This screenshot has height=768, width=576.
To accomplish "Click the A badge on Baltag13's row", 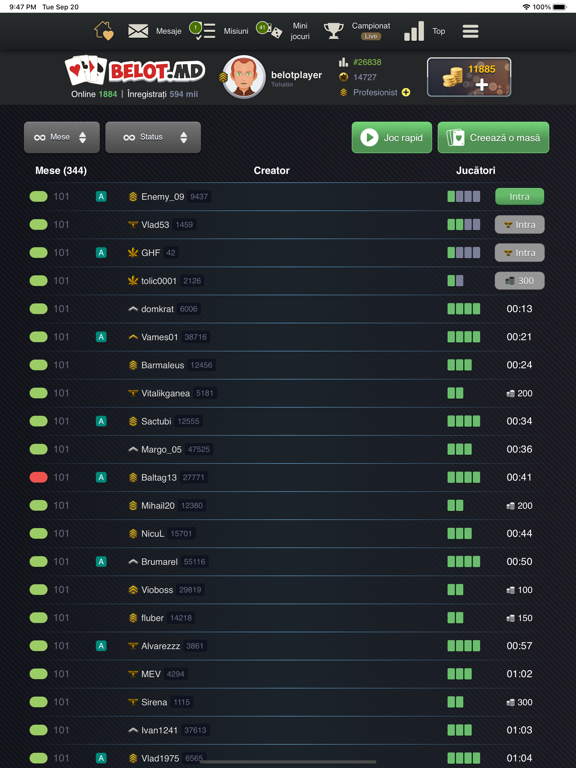I will pyautogui.click(x=101, y=477).
